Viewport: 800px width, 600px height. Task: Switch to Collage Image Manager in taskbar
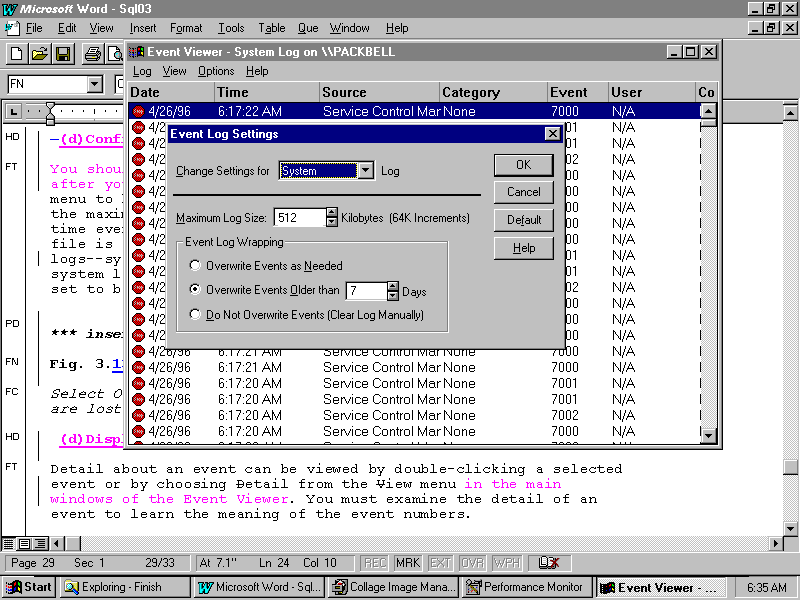pos(393,587)
